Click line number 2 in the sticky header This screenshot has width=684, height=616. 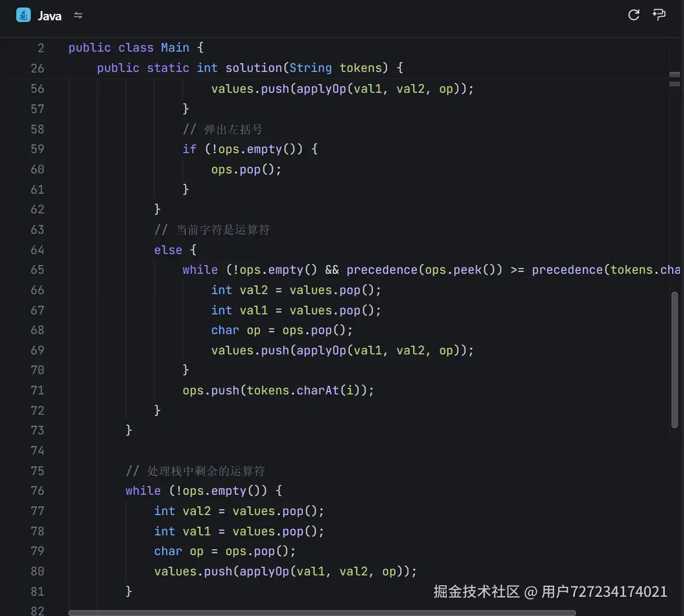[x=41, y=48]
